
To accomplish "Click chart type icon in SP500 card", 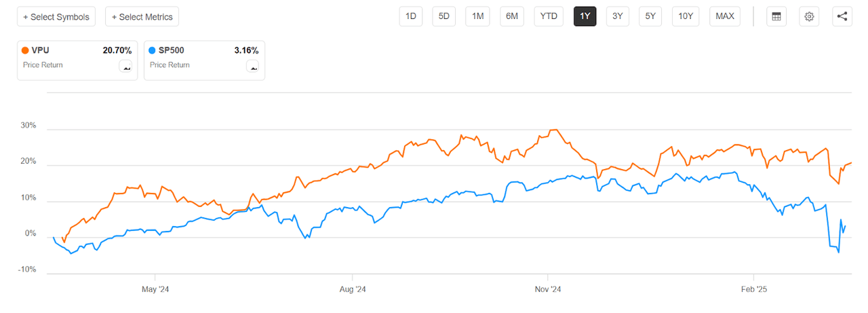I will (x=252, y=66).
